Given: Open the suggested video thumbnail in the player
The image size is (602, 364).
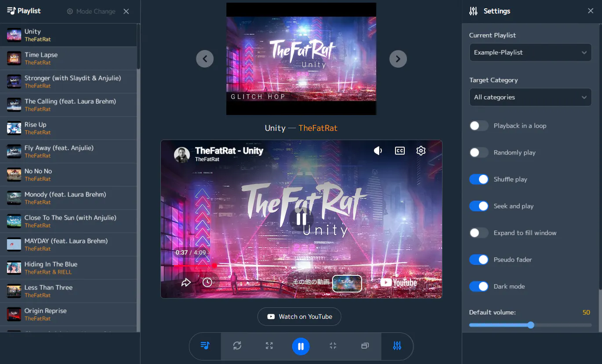Looking at the screenshot, I should pyautogui.click(x=347, y=284).
